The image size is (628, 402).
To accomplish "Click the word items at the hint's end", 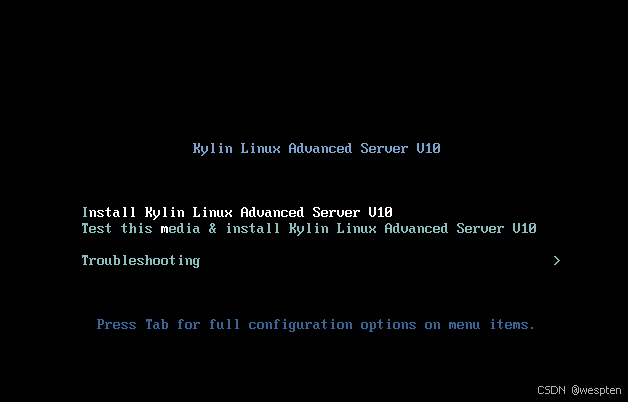I will [512, 324].
